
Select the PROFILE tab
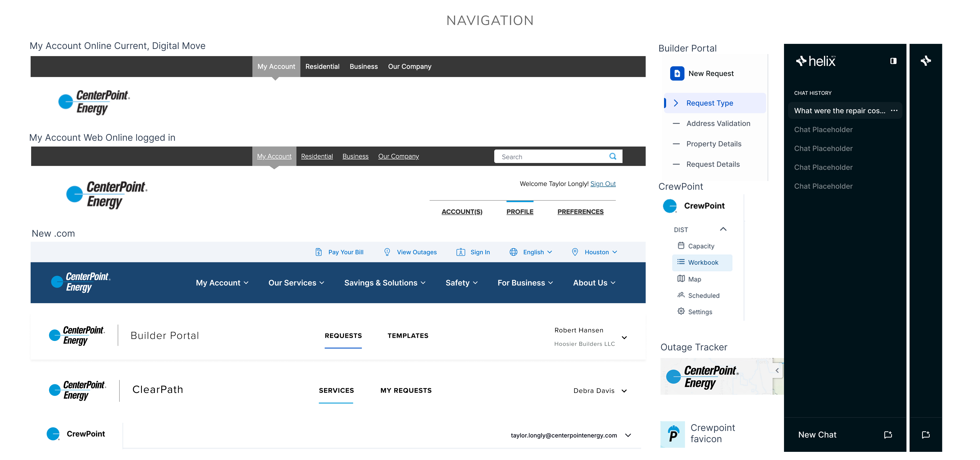click(x=520, y=212)
